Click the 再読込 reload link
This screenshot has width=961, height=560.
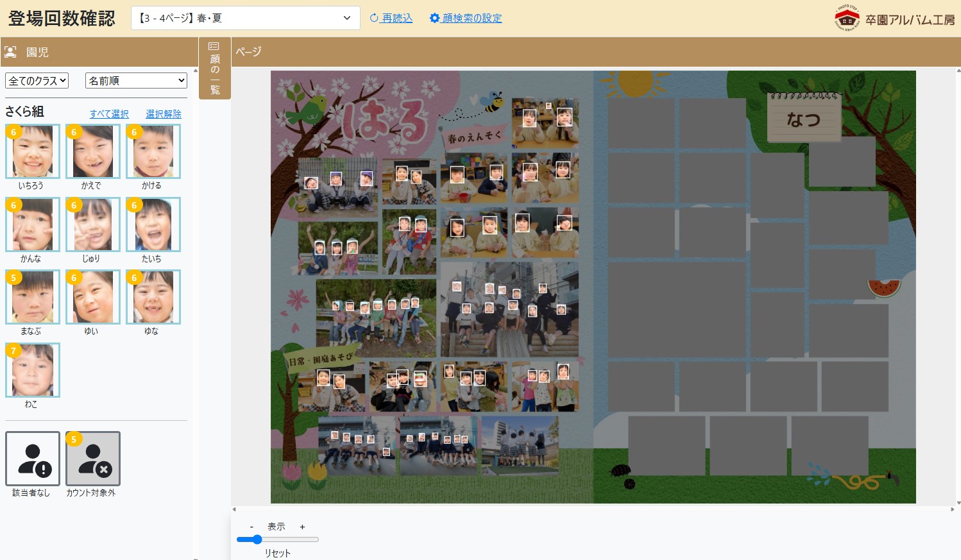click(x=397, y=18)
